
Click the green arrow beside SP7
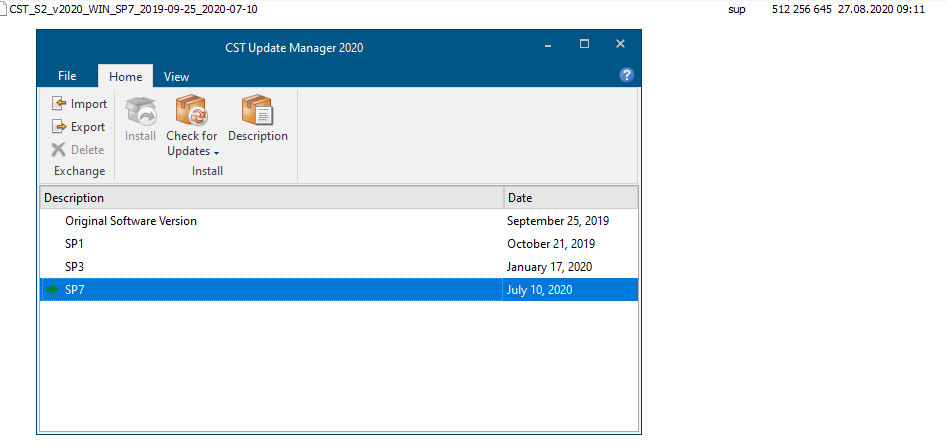click(52, 290)
